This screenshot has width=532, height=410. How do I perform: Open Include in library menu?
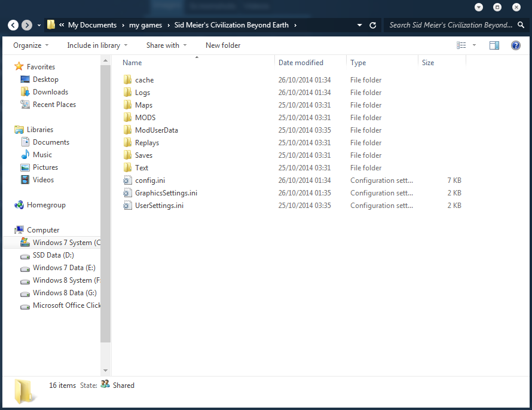click(x=97, y=45)
